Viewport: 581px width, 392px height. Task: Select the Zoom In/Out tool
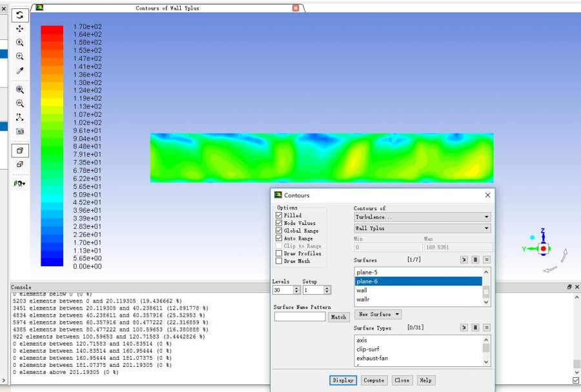coord(19,43)
